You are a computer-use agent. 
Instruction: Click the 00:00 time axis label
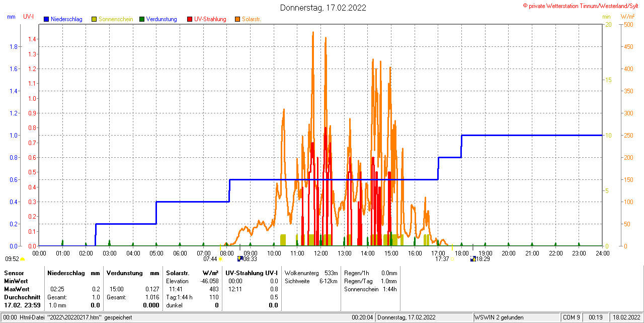39,253
